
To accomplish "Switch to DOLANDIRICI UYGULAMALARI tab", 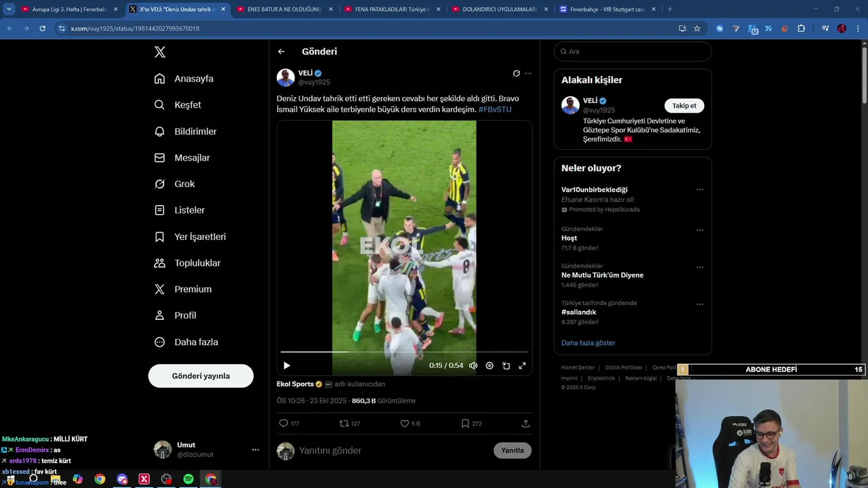I will click(499, 9).
